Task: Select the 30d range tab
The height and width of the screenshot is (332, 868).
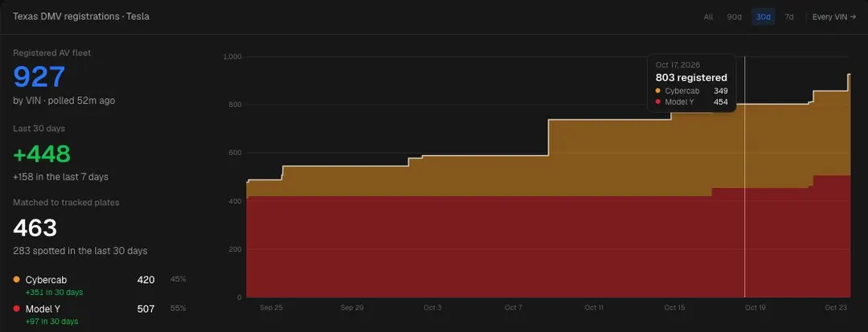Action: coord(764,17)
